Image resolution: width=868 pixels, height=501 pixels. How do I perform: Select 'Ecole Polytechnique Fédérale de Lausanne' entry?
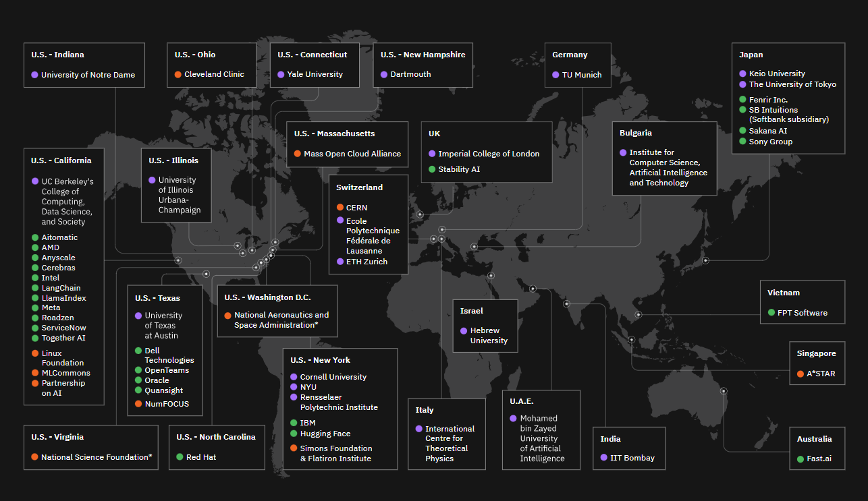pyautogui.click(x=373, y=235)
